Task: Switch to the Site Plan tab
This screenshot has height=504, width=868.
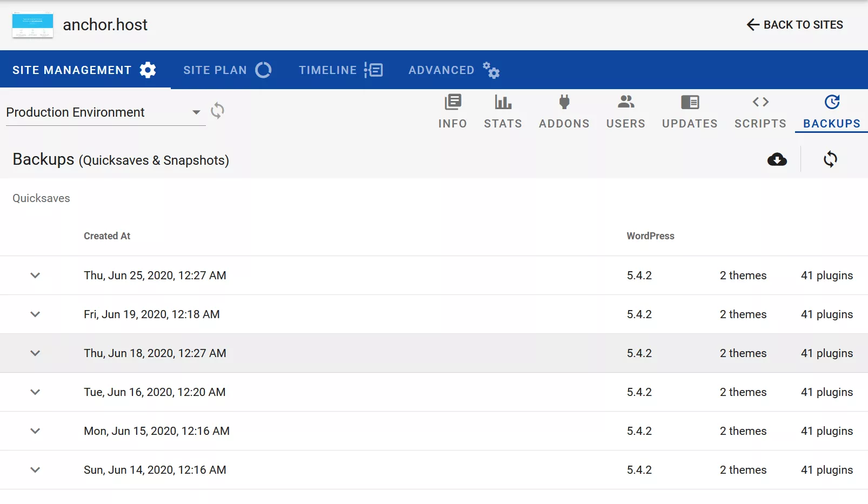Action: (227, 70)
